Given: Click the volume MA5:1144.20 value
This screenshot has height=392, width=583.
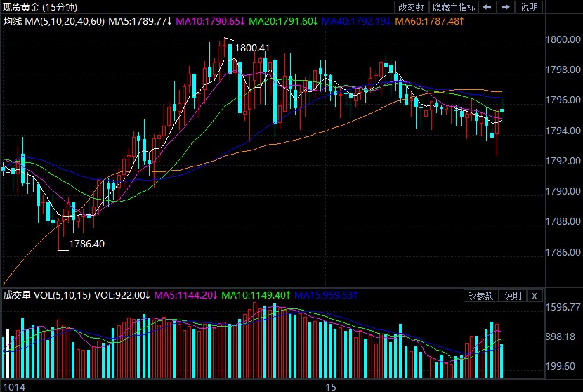Looking at the screenshot, I should click(185, 295).
